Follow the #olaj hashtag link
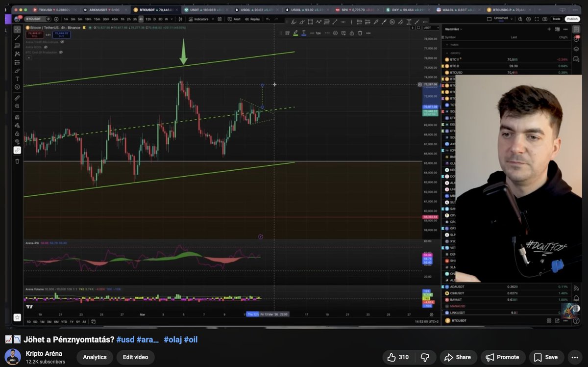This screenshot has height=367, width=588. point(172,340)
